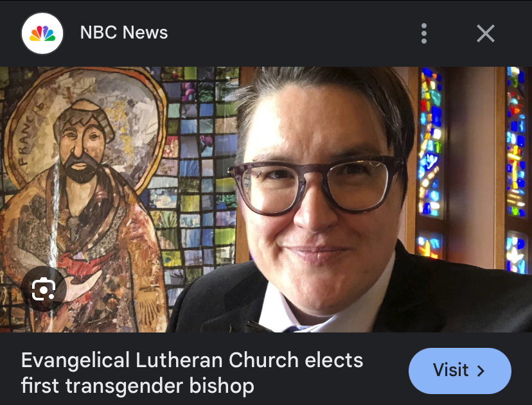This screenshot has height=405, width=532.
Task: Click the white shirt collar in the photo
Action: pyautogui.click(x=326, y=313)
